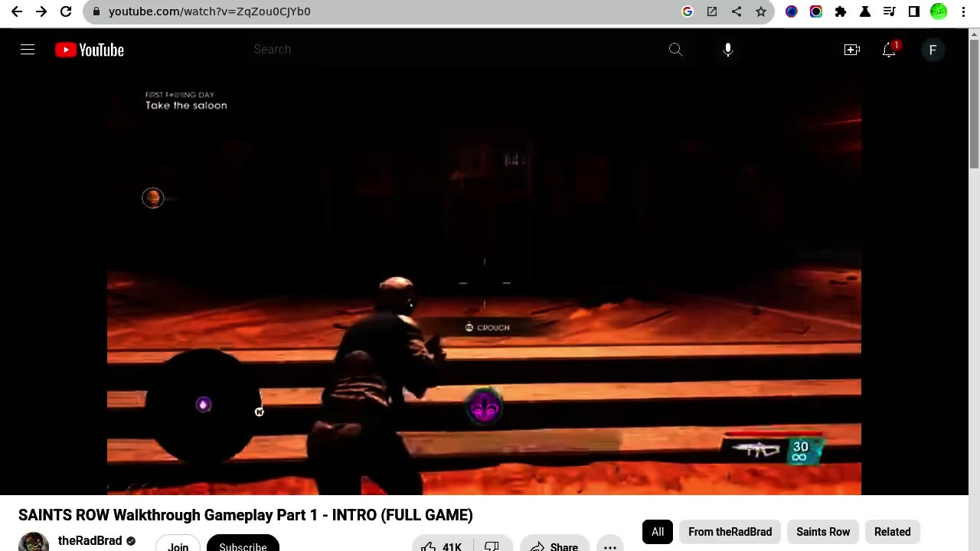
Task: Select the All filter chip
Action: pos(658,532)
